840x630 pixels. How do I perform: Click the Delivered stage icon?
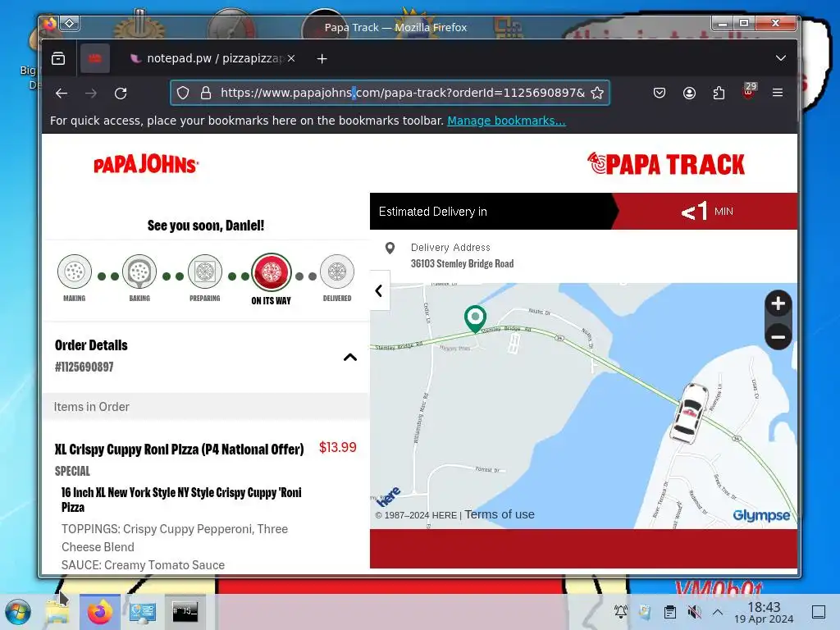[337, 272]
